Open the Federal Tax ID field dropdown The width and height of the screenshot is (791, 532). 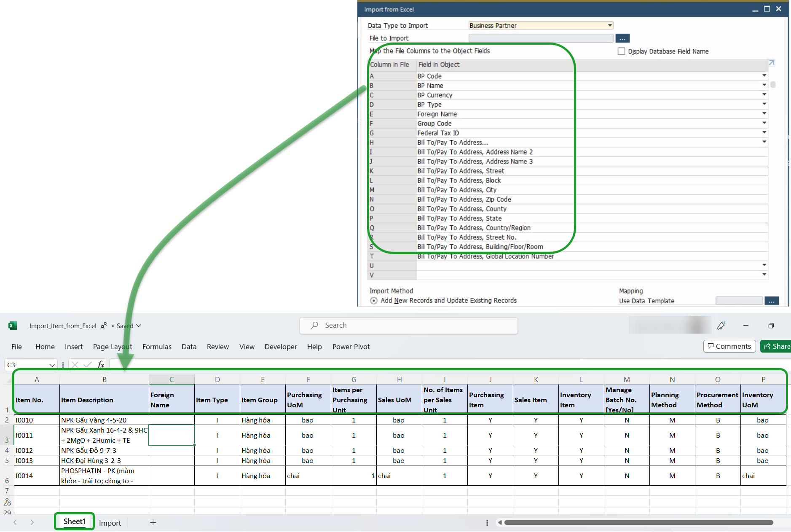click(764, 133)
